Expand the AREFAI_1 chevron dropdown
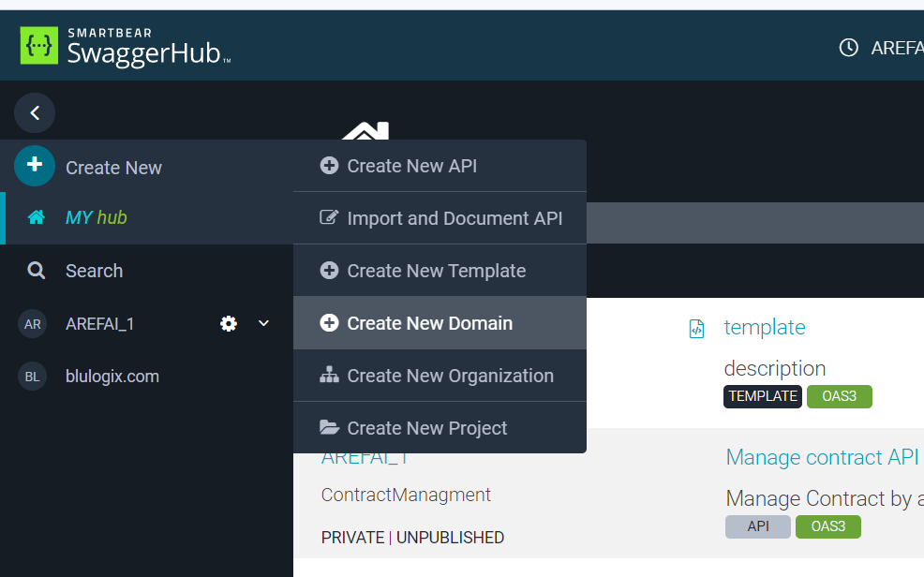 point(263,323)
